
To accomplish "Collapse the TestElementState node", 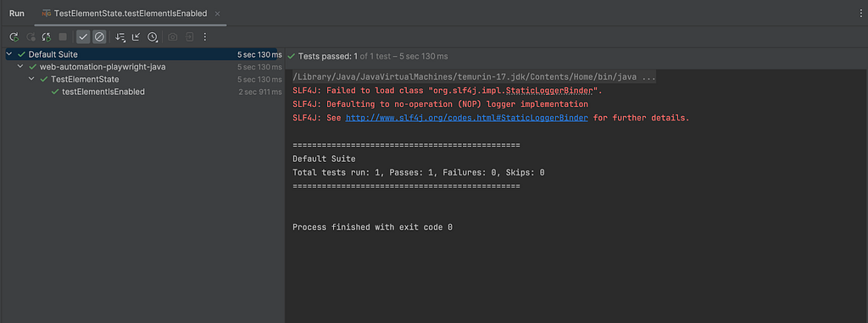I will (31, 79).
